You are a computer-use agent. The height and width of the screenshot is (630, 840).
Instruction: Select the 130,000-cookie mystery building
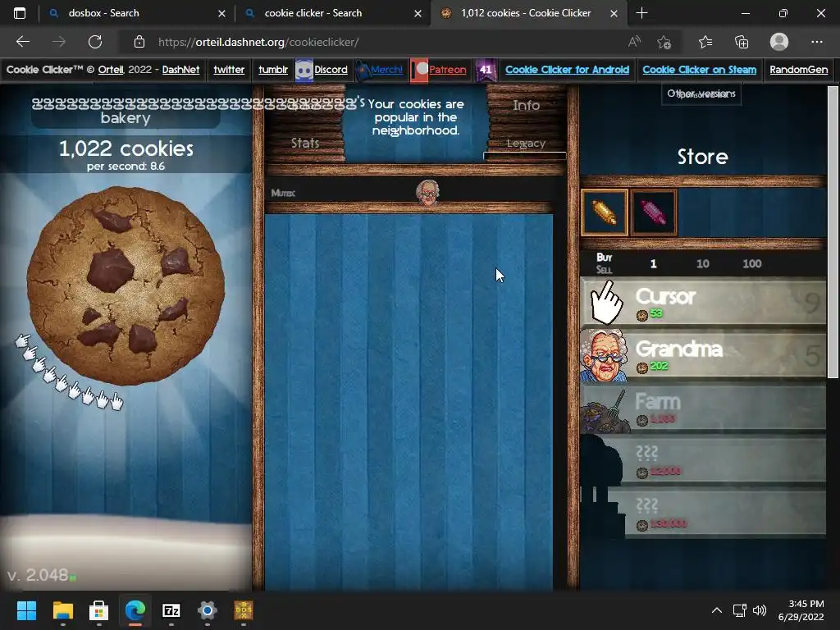(703, 512)
